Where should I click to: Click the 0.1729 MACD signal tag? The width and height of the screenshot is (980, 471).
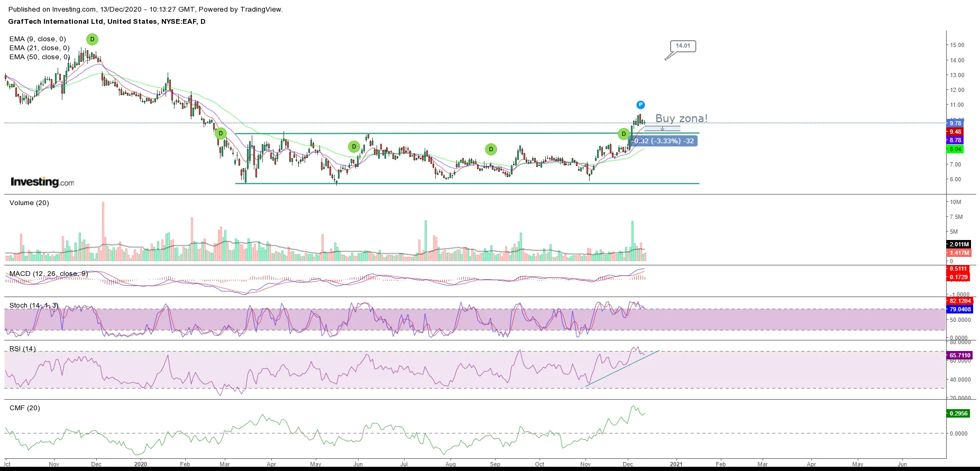pos(958,277)
